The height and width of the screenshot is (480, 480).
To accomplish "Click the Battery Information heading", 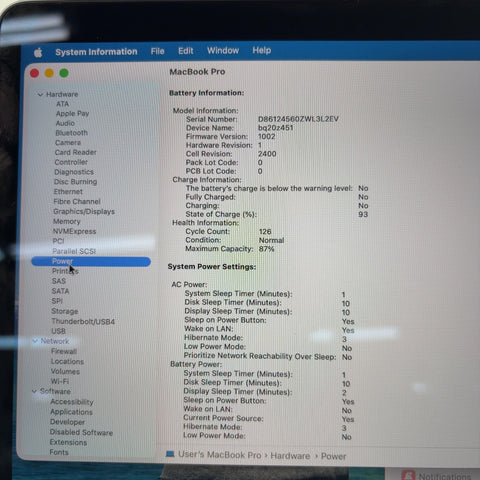I will tap(207, 93).
